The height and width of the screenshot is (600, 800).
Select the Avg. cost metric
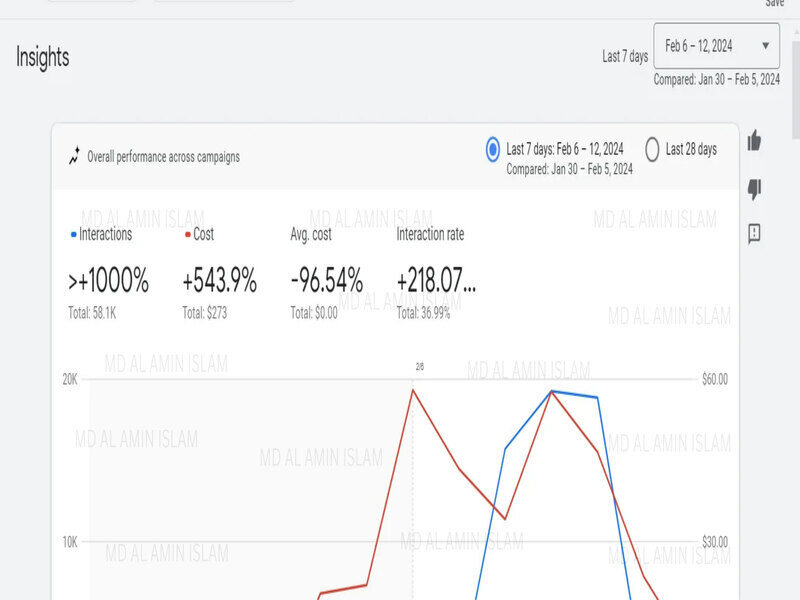pyautogui.click(x=311, y=234)
